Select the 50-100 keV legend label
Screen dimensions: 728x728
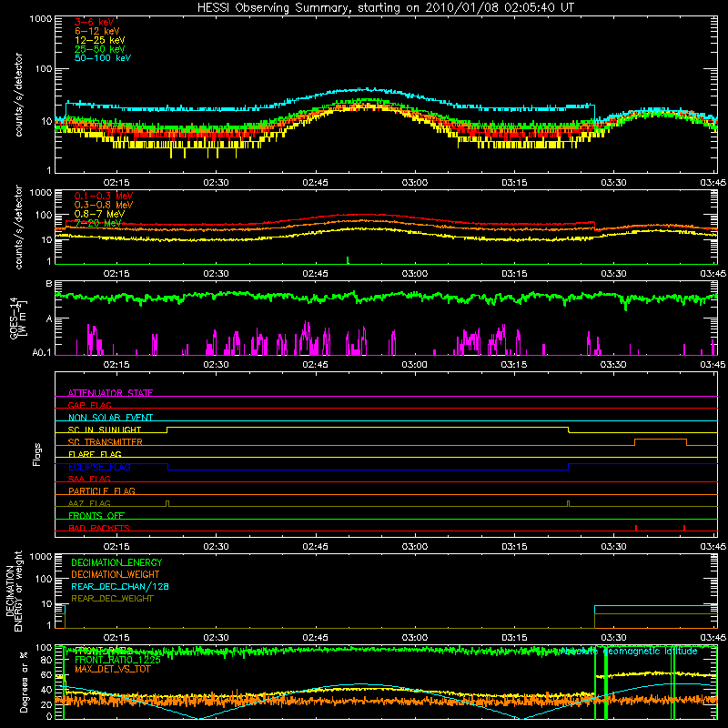103,58
